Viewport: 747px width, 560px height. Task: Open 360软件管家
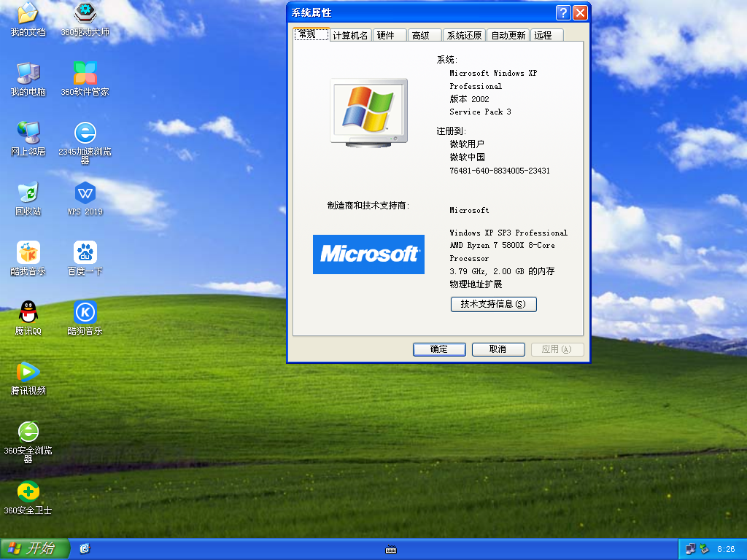(x=85, y=73)
